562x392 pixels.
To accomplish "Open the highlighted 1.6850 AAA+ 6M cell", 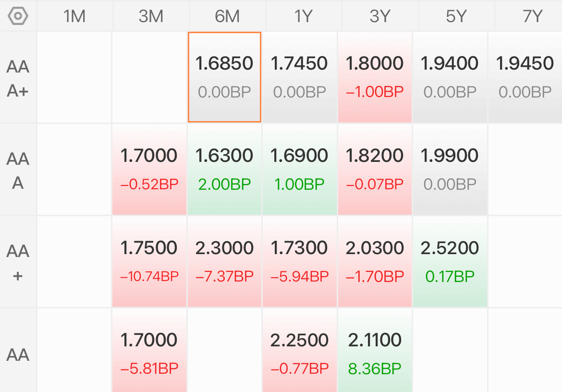I will pyautogui.click(x=224, y=77).
